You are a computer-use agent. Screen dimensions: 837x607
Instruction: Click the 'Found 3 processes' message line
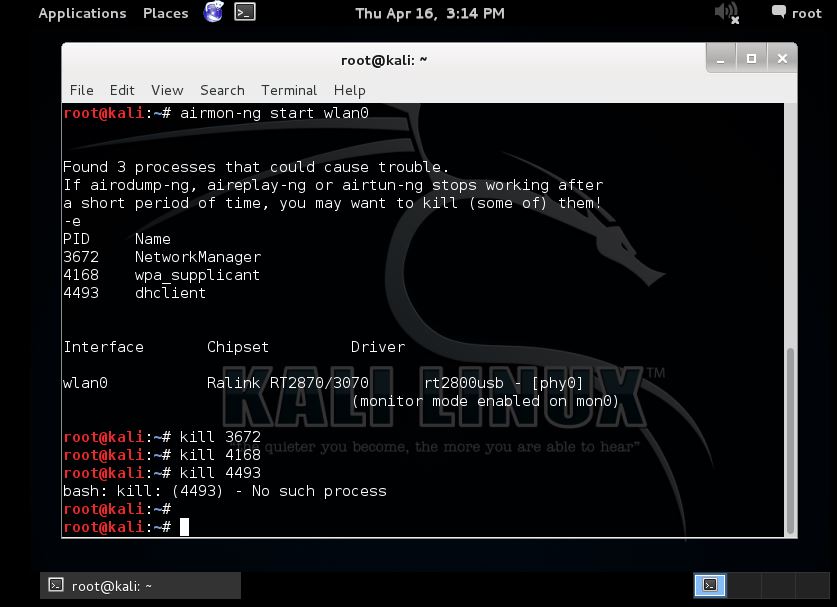coord(256,167)
